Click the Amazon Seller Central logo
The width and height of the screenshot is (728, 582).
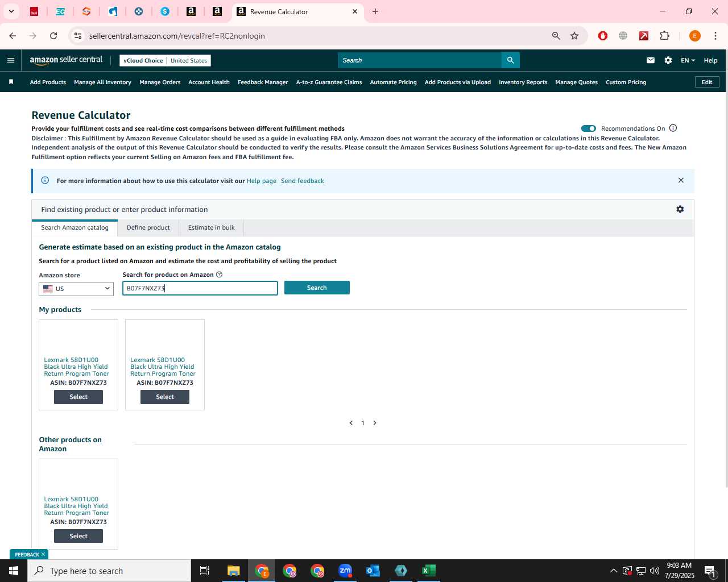pos(66,60)
